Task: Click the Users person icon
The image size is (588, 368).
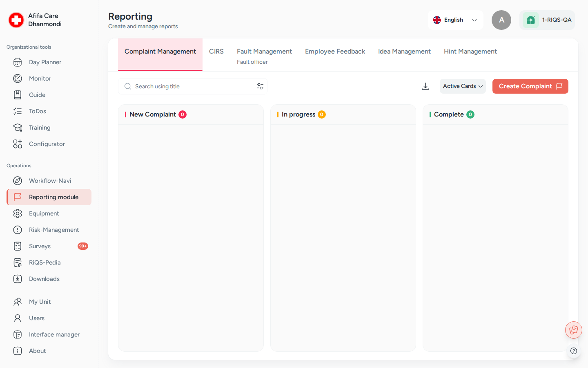Action: tap(18, 318)
